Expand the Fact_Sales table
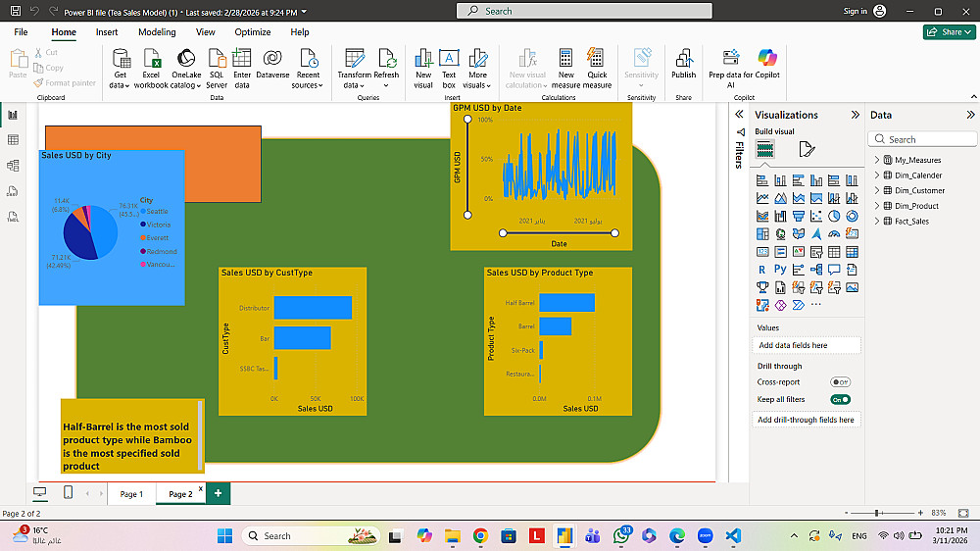Viewport: 980px width, 551px height. [877, 221]
